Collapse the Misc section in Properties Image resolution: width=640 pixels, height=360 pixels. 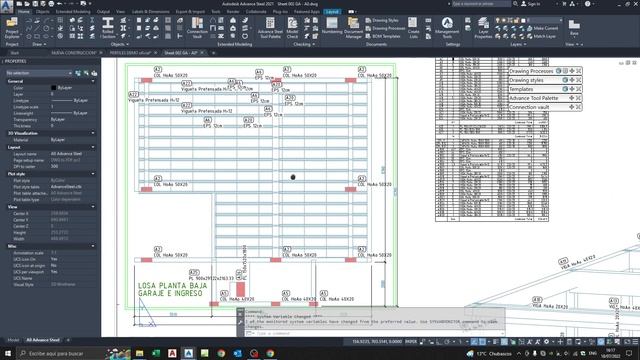[93, 246]
